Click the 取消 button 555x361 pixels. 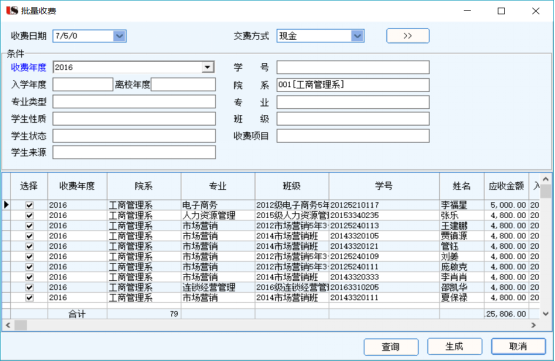click(x=518, y=346)
